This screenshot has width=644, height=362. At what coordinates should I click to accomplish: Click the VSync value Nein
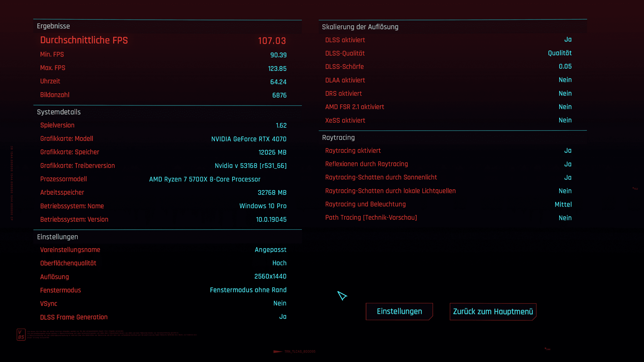280,303
